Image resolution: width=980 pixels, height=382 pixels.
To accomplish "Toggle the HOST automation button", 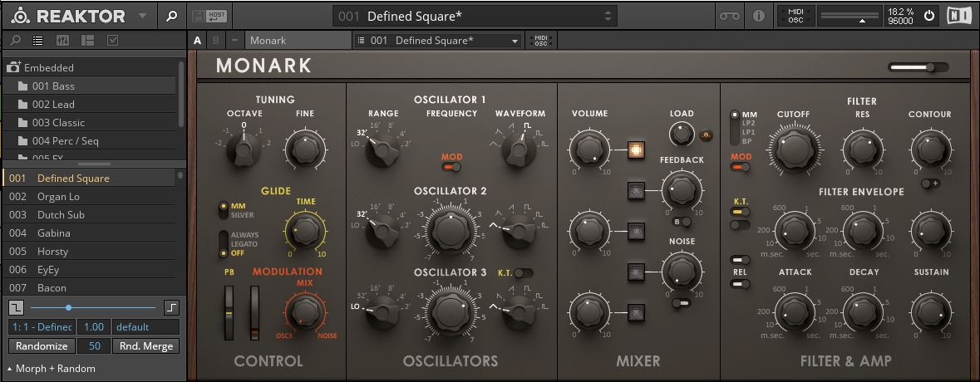I will (x=217, y=16).
